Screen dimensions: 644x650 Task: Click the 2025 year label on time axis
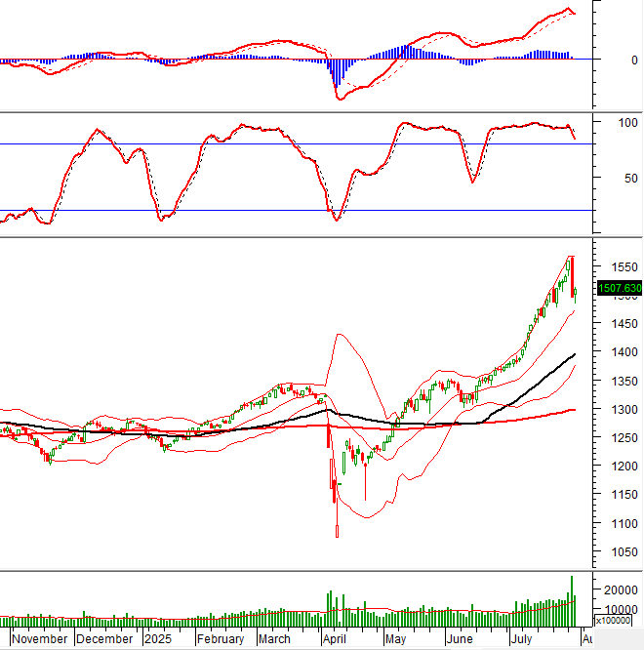158,639
